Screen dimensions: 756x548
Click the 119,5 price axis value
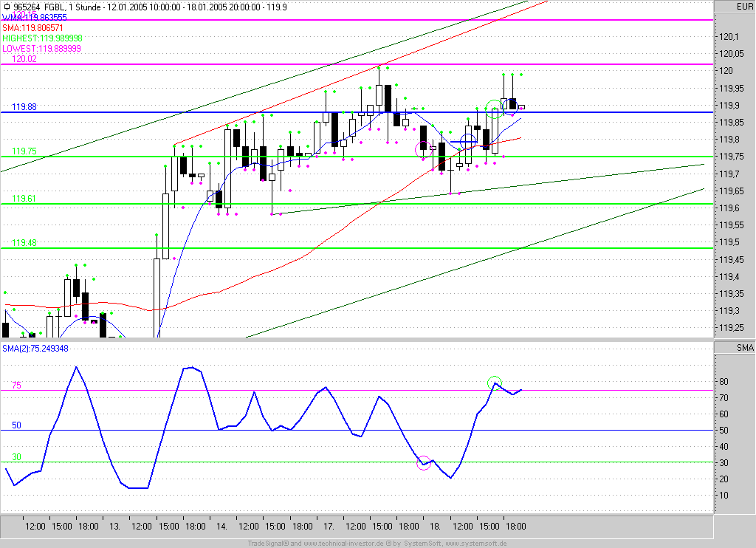[x=729, y=243]
